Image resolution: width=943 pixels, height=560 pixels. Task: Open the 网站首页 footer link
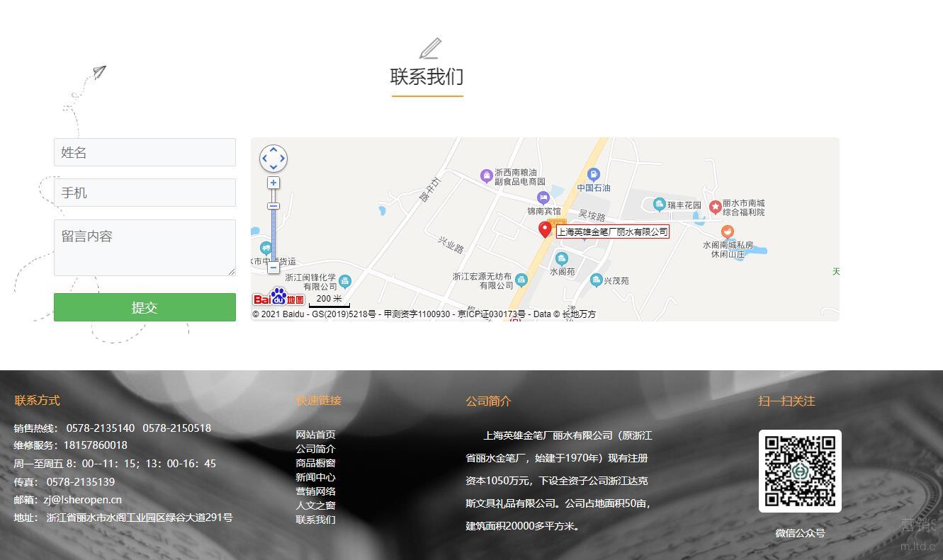[x=315, y=435]
